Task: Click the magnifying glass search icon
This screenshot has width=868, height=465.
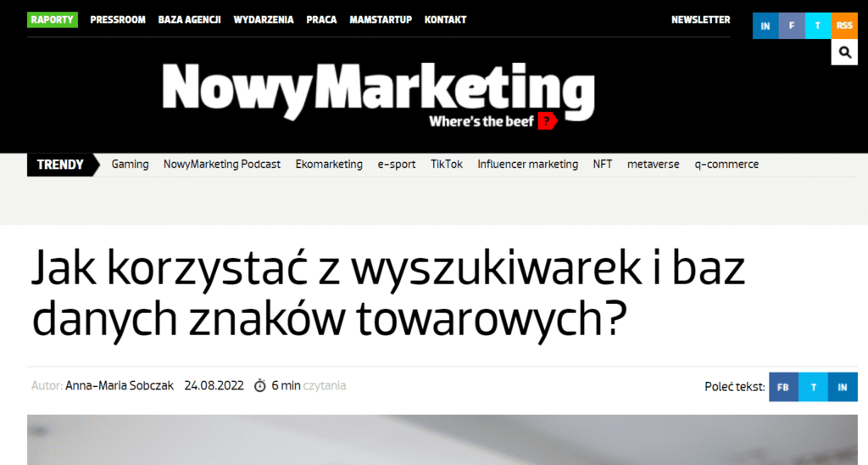Action: 844,52
